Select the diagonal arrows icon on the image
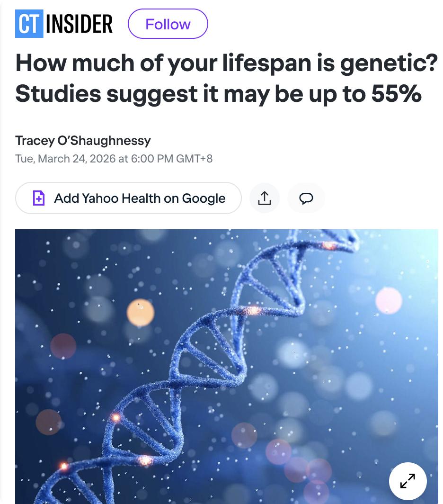 (407, 481)
